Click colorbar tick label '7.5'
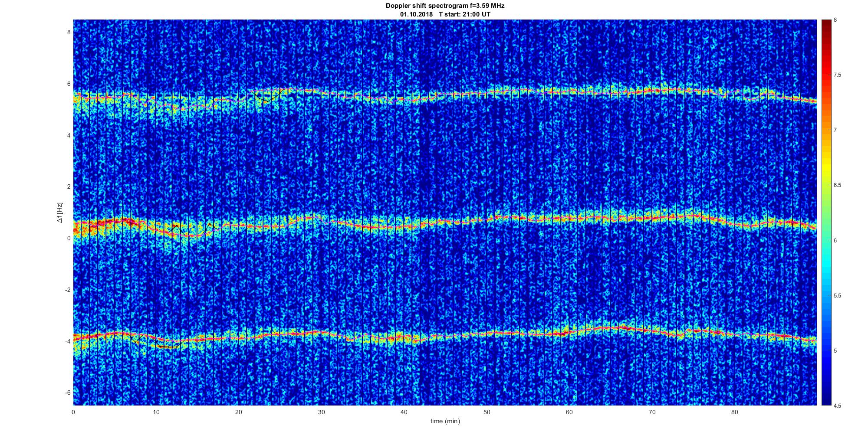Viewport: 868px width, 435px height. coord(838,75)
